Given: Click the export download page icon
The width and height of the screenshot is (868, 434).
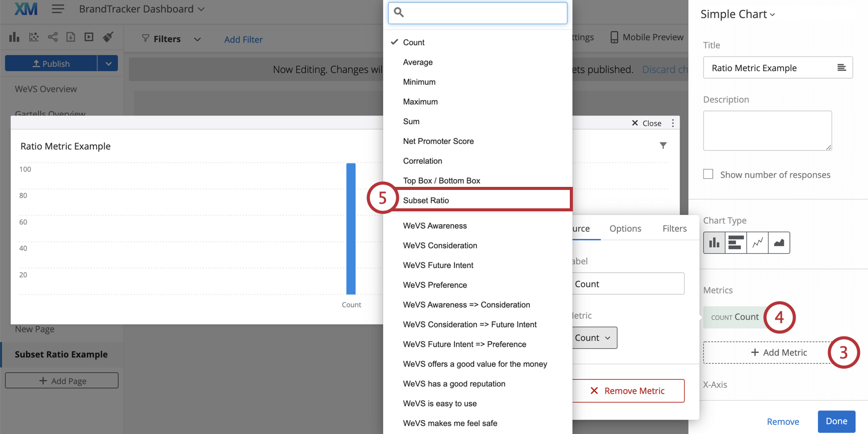Looking at the screenshot, I should 71,37.
